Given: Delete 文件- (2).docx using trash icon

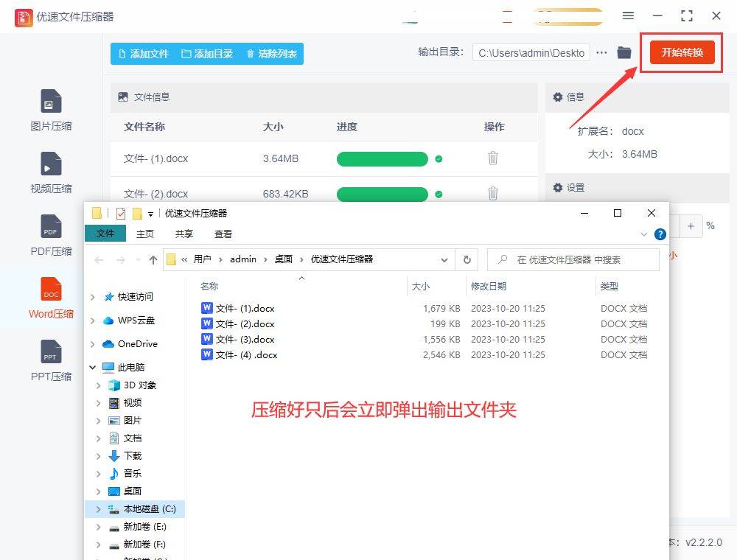Looking at the screenshot, I should click(x=492, y=193).
